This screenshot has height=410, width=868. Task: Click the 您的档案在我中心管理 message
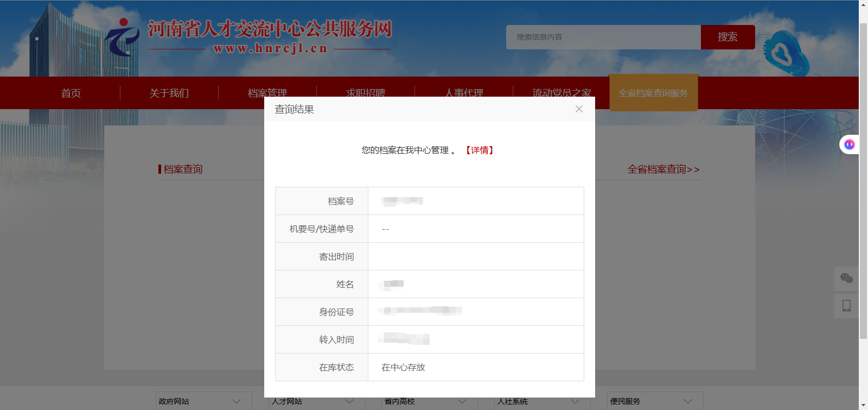(x=405, y=150)
